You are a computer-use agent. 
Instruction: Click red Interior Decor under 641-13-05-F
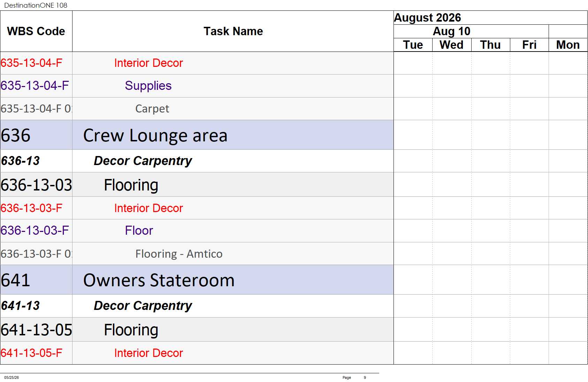148,353
